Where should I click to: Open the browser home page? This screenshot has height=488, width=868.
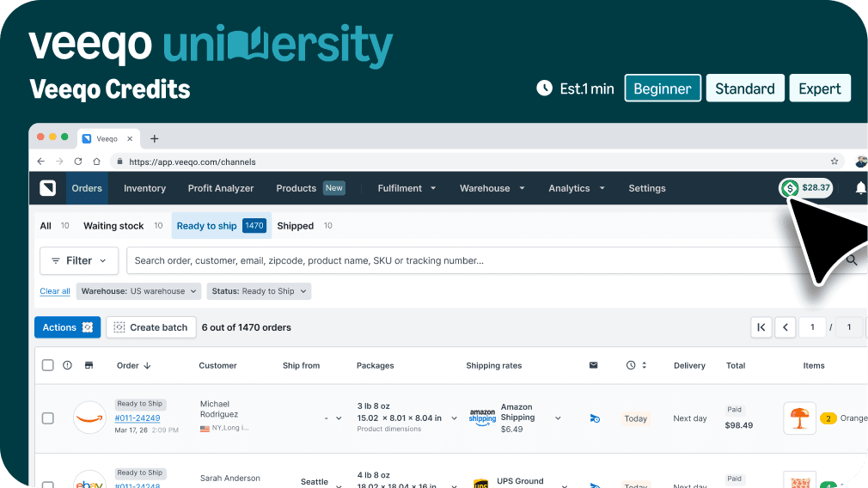[97, 162]
